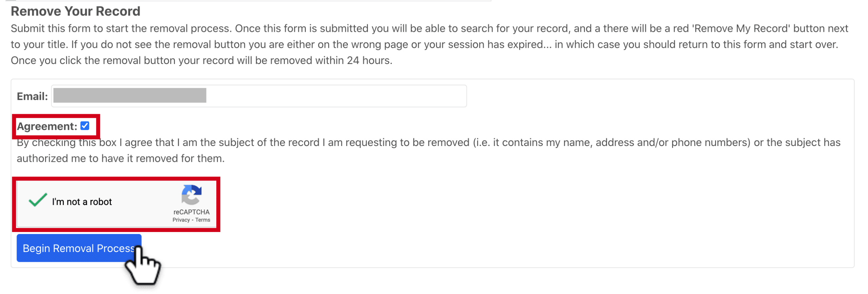
Task: Open the reCAPTCHA Privacy link
Action: point(181,220)
